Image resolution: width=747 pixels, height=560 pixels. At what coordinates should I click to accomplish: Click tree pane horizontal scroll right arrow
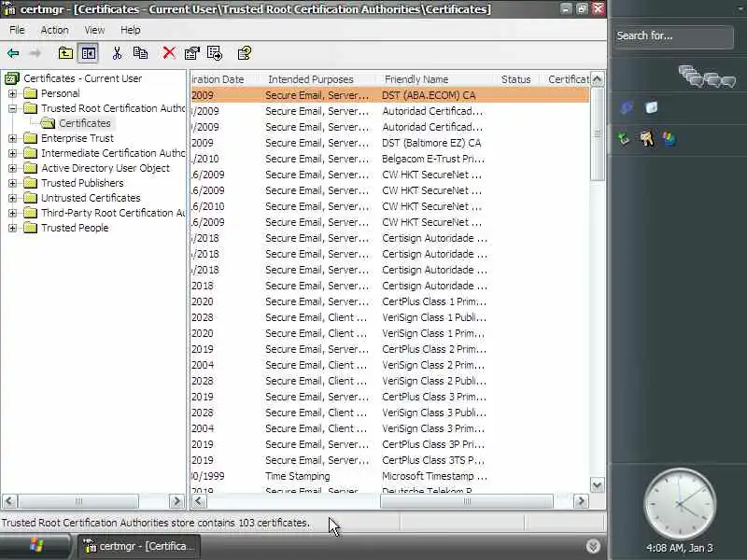coord(176,501)
